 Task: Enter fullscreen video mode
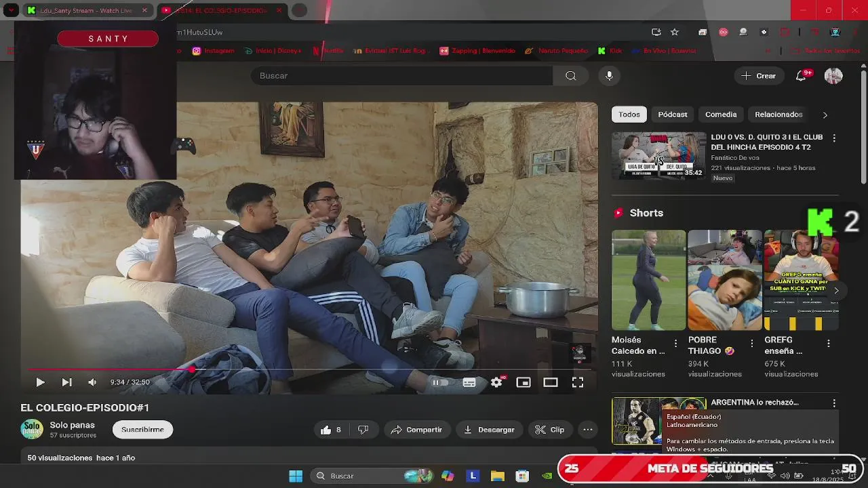coord(578,382)
